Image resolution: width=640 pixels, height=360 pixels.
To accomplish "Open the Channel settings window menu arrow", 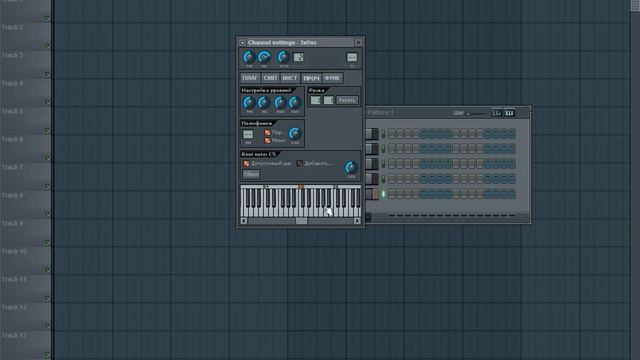I will 242,42.
